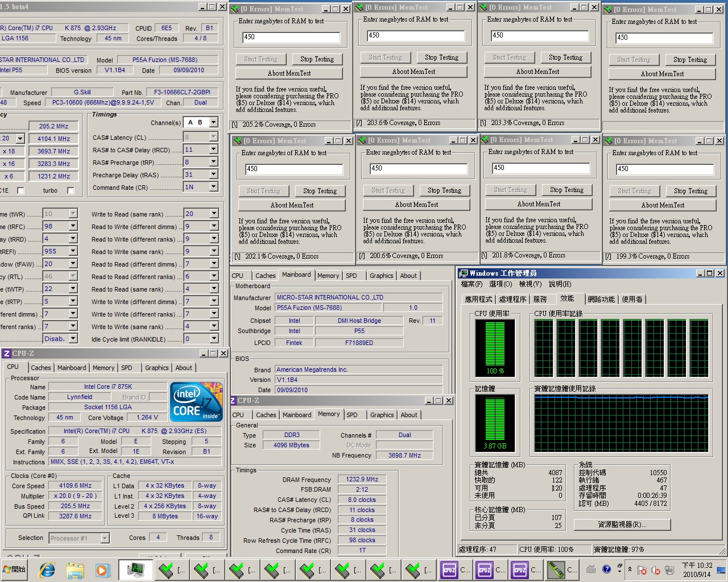This screenshot has height=582, width=728.
Task: Open the 網路功能 tab in Task Manager
Action: coord(601,299)
